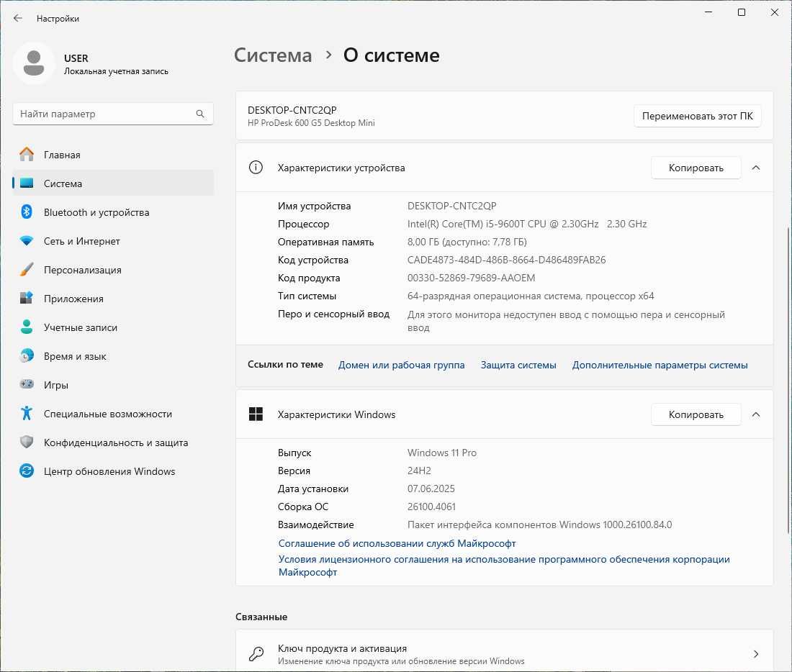This screenshot has width=792, height=672.
Task: Open Учетные записи settings
Action: click(113, 327)
